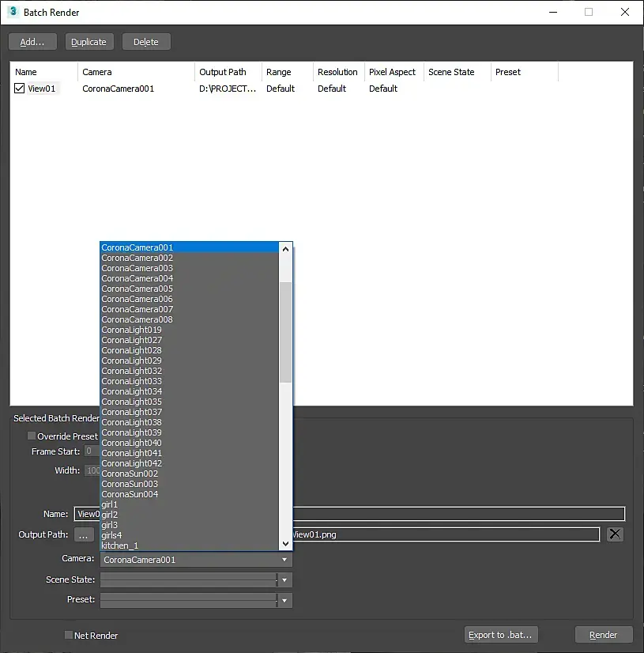Click the Render button
This screenshot has height=653, width=644.
(x=604, y=635)
